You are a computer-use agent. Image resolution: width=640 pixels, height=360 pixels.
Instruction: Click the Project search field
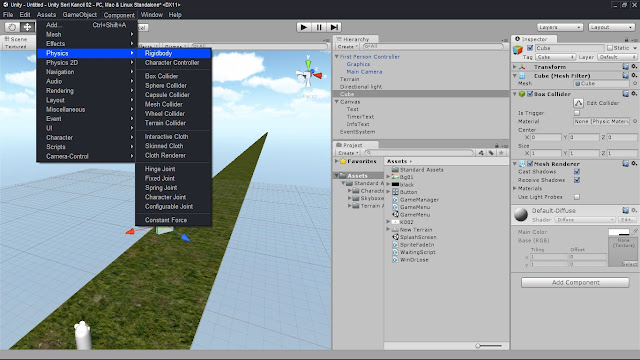point(419,153)
